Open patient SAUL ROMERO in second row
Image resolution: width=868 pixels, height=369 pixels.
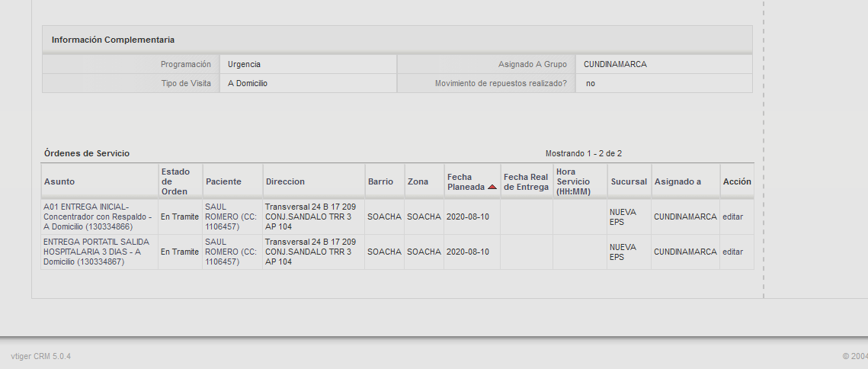(231, 252)
